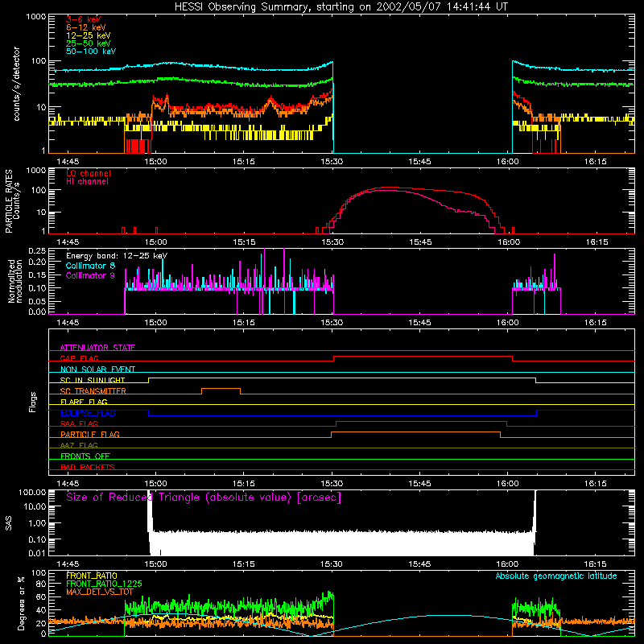Click the 1000 value on count rates axis
Image resolution: width=644 pixels, height=644 pixels.
click(x=36, y=17)
